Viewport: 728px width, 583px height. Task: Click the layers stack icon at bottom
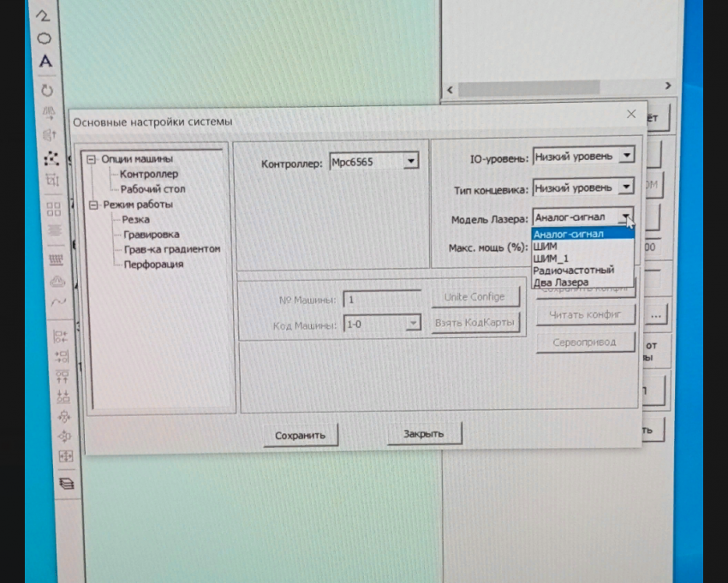[66, 483]
